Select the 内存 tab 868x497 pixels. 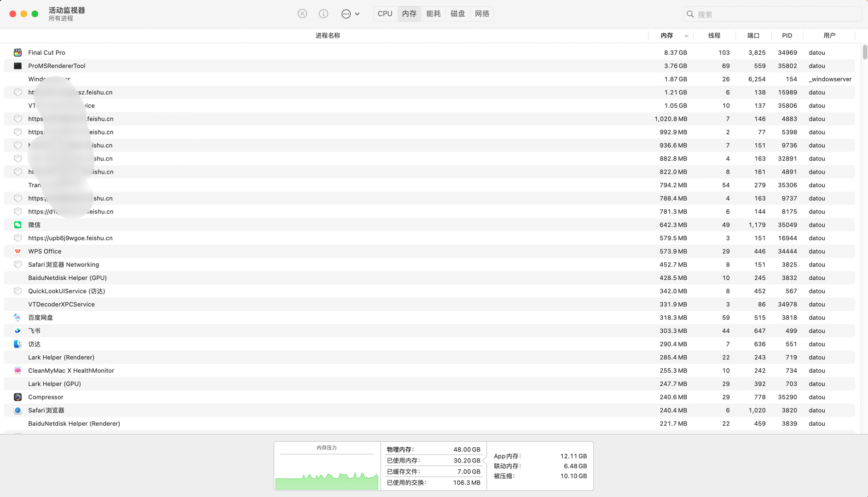coord(409,14)
